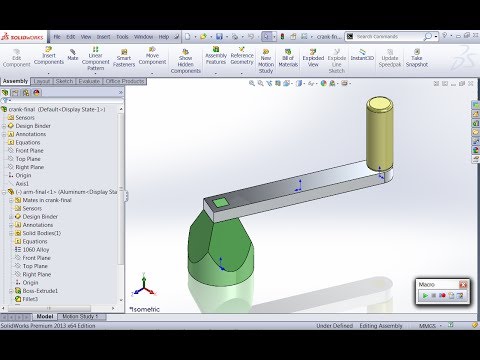
Task: Expand Solid Bodies(1) tree node
Action: click(x=11, y=233)
